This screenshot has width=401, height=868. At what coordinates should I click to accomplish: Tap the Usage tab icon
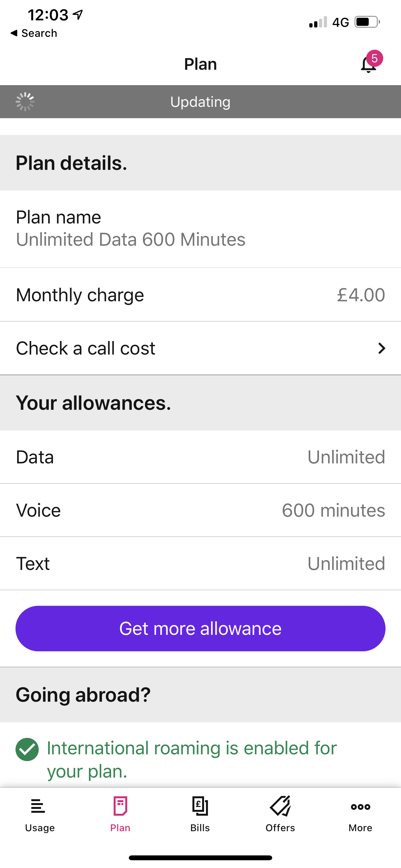click(38, 806)
